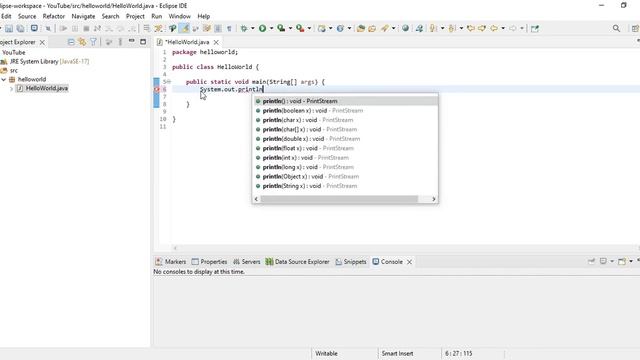The image size is (640, 360).
Task: Click the Last Edit Location arrow icon
Action: pyautogui.click(x=471, y=28)
